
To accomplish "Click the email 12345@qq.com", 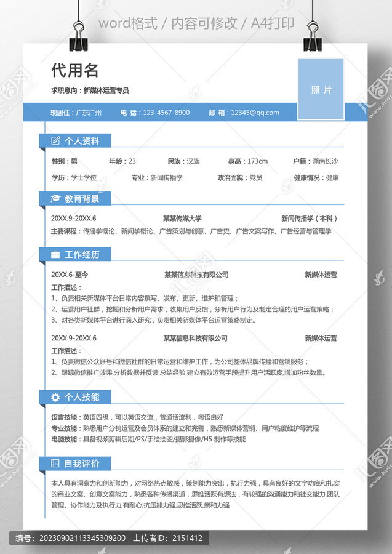I will tap(255, 113).
